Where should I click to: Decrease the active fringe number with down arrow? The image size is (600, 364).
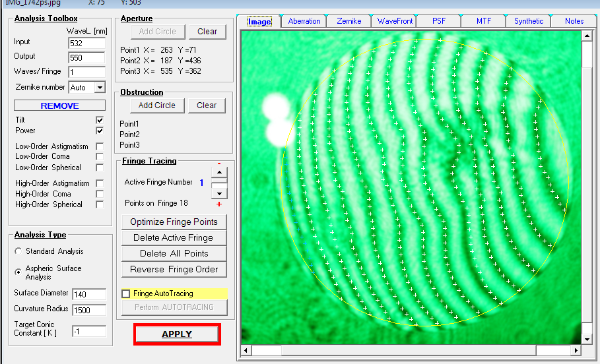(x=219, y=194)
